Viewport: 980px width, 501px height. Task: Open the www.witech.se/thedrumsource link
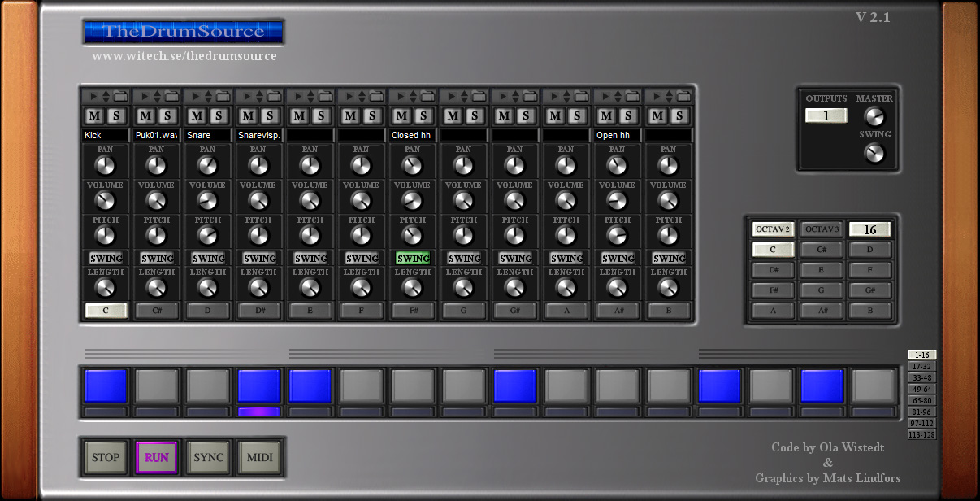(184, 56)
